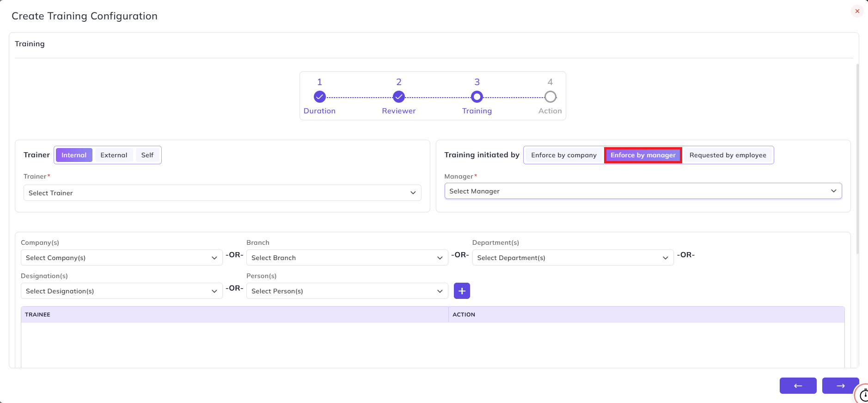
Task: Proceed with the right arrow button
Action: pyautogui.click(x=840, y=385)
